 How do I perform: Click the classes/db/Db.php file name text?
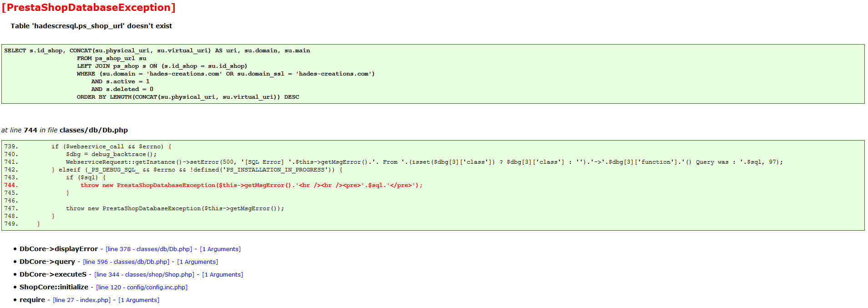[94, 130]
